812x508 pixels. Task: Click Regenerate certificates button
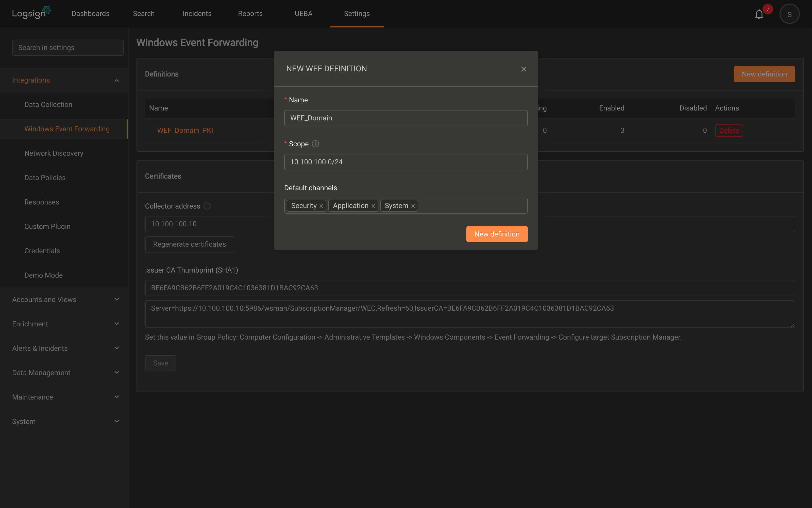[189, 244]
